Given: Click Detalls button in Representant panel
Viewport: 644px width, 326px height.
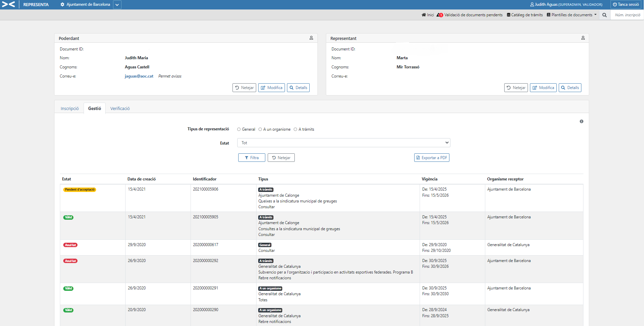Looking at the screenshot, I should (570, 88).
